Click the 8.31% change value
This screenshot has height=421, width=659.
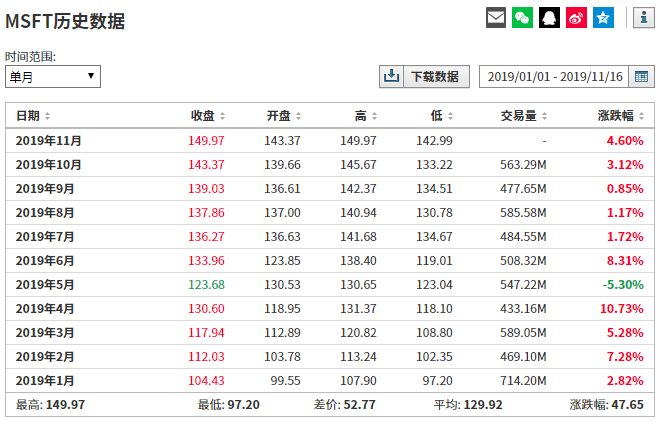click(x=625, y=260)
